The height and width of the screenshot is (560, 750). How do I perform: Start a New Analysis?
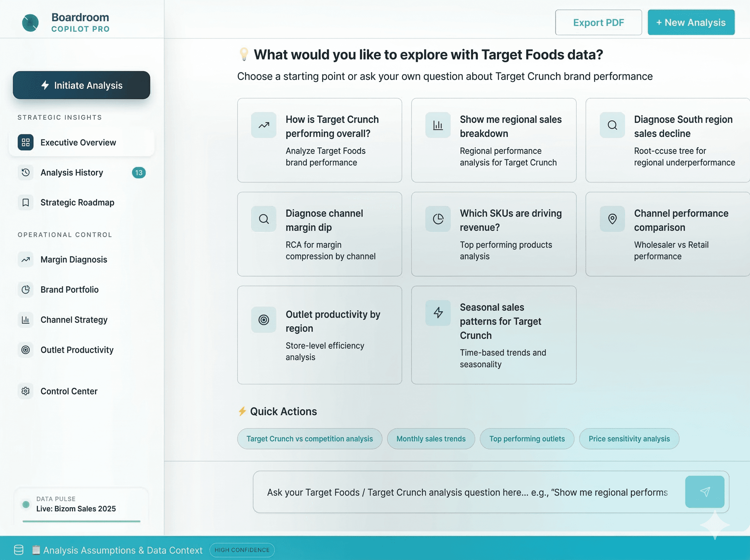click(691, 22)
